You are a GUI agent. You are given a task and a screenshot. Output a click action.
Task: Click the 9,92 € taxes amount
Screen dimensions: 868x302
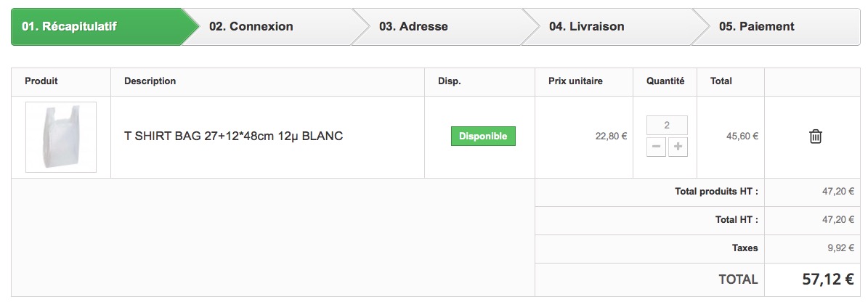[x=840, y=248]
